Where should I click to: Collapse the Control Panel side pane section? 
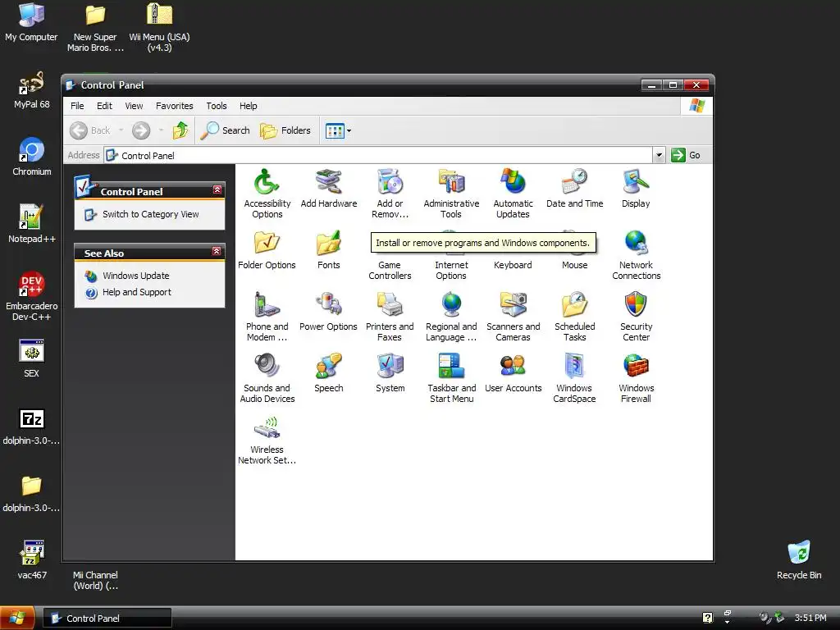point(217,189)
